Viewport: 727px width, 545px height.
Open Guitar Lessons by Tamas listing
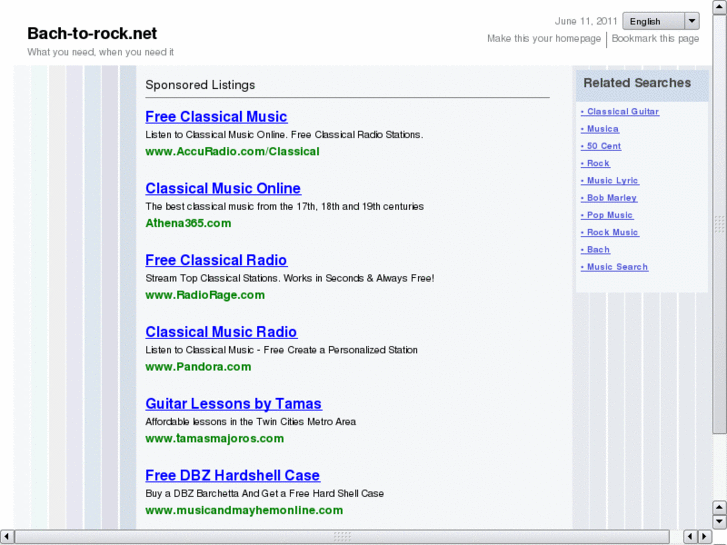tap(234, 404)
